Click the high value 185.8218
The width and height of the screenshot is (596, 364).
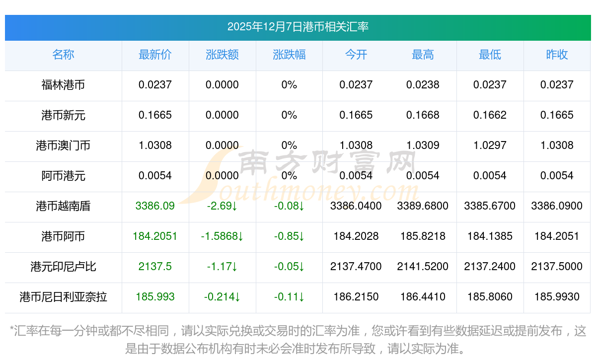pos(423,236)
